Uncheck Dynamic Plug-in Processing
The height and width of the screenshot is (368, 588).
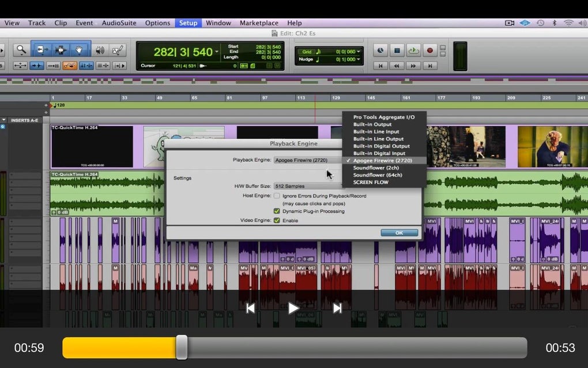(277, 211)
